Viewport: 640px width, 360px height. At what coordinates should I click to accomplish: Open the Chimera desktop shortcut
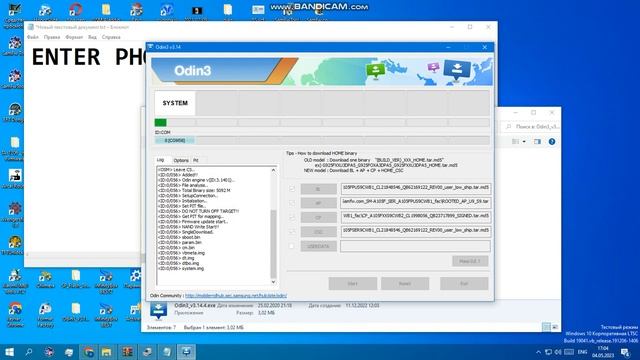click(x=45, y=280)
